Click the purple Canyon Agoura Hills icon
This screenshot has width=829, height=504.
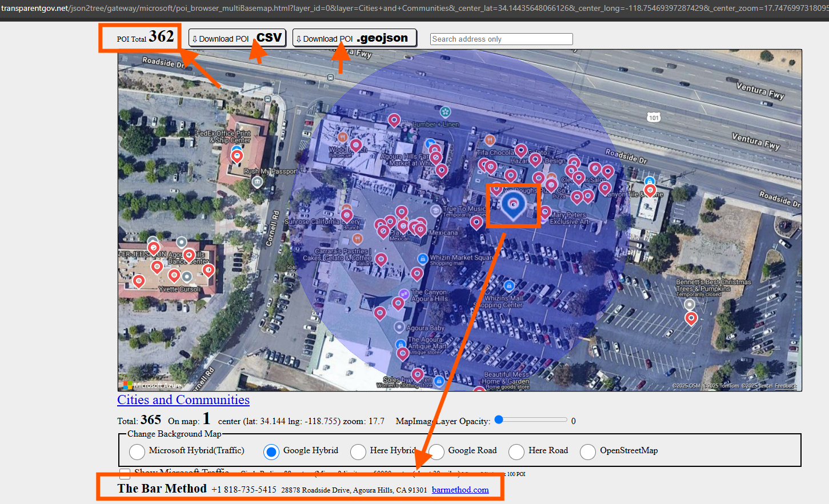coord(404,294)
